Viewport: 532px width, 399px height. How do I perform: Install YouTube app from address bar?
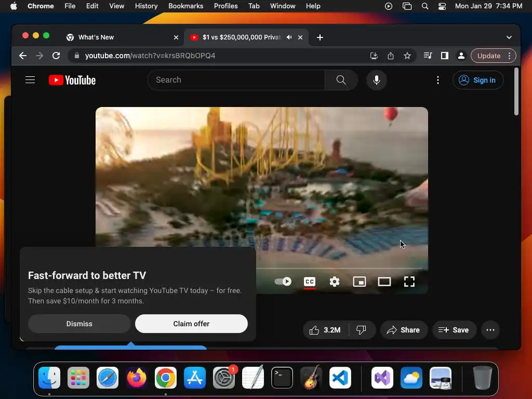[374, 56]
